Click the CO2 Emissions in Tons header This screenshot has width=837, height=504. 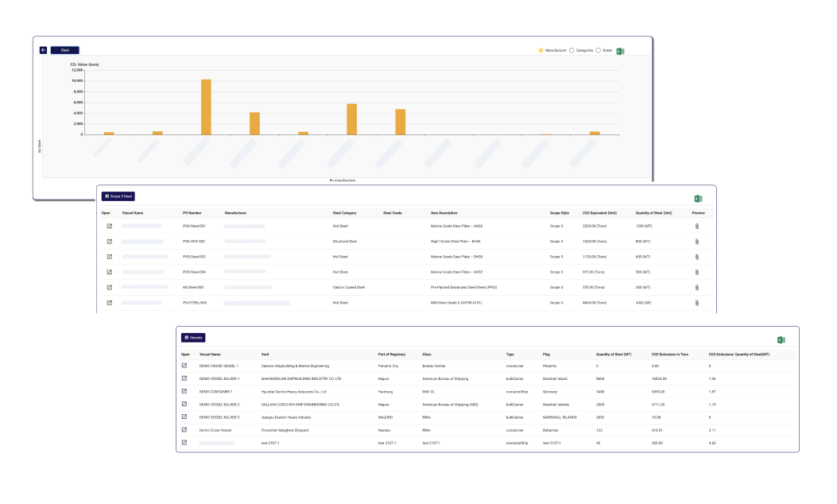[x=669, y=355]
